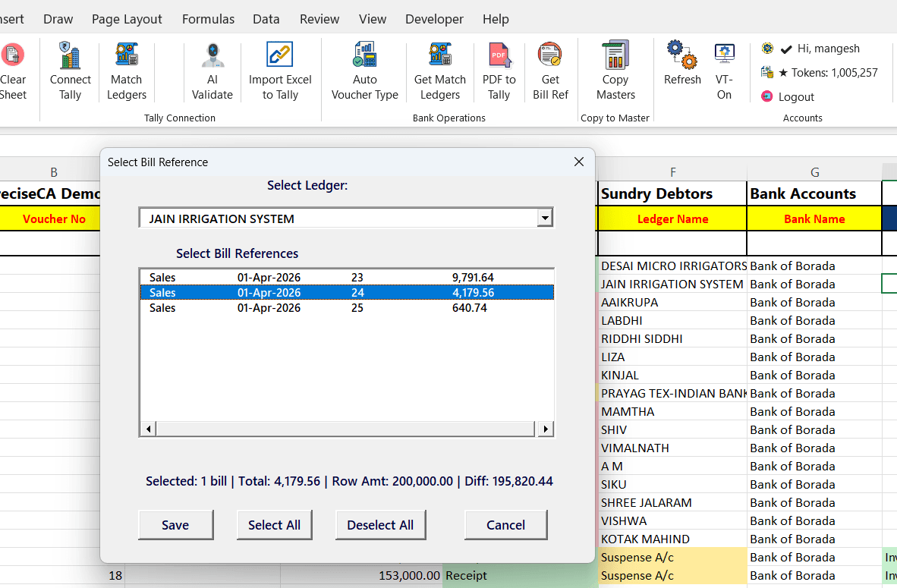This screenshot has height=588, width=897.
Task: Select the LABDHI cell
Action: 672,321
